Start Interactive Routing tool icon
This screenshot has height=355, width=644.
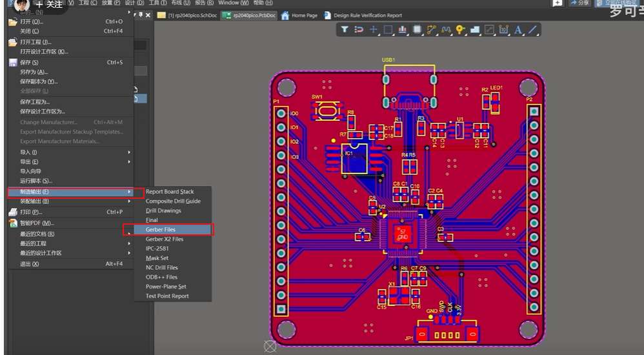431,30
